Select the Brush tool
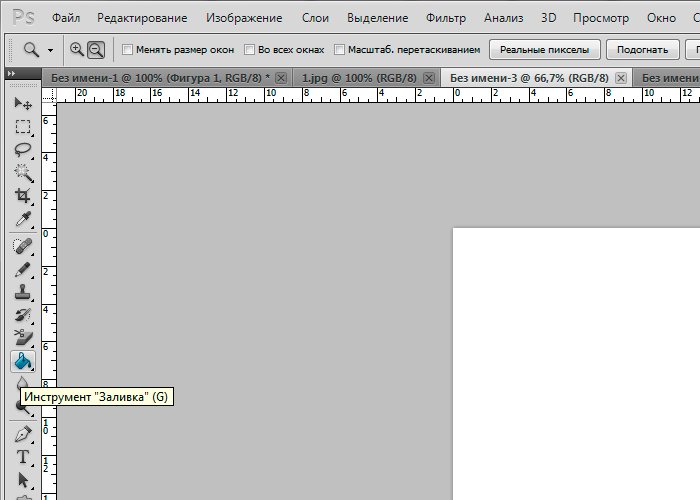The image size is (700, 500). coord(22,271)
